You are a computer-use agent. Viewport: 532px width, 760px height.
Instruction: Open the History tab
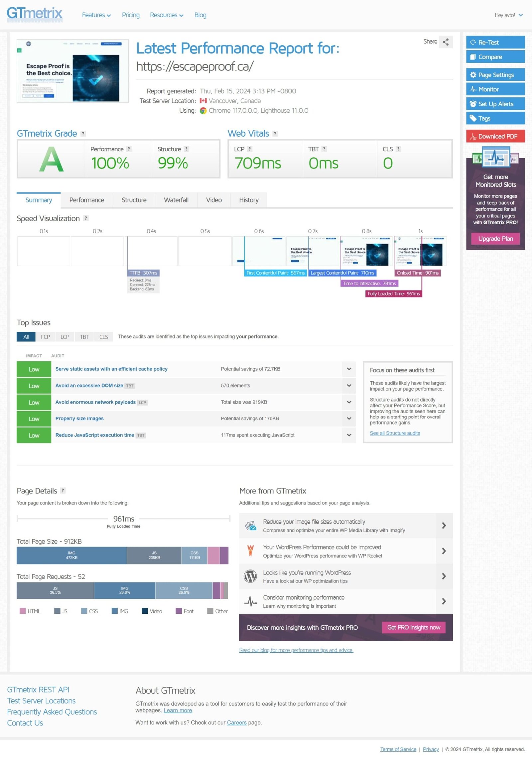point(248,200)
